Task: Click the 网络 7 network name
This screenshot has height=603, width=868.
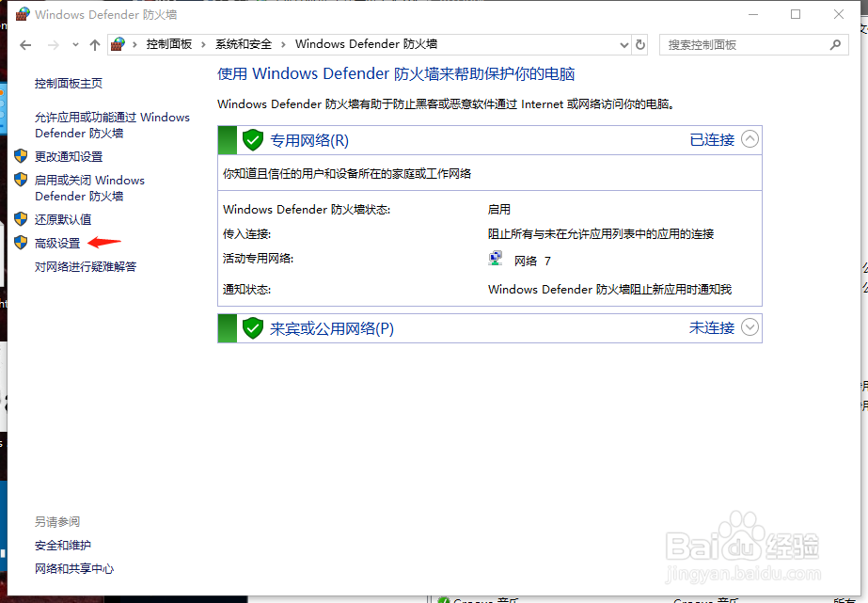Action: click(532, 262)
